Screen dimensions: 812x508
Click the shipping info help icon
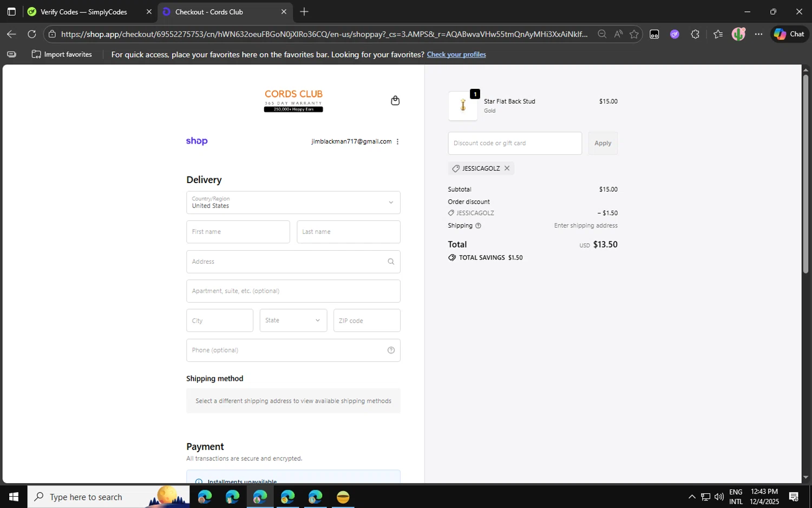(x=478, y=226)
